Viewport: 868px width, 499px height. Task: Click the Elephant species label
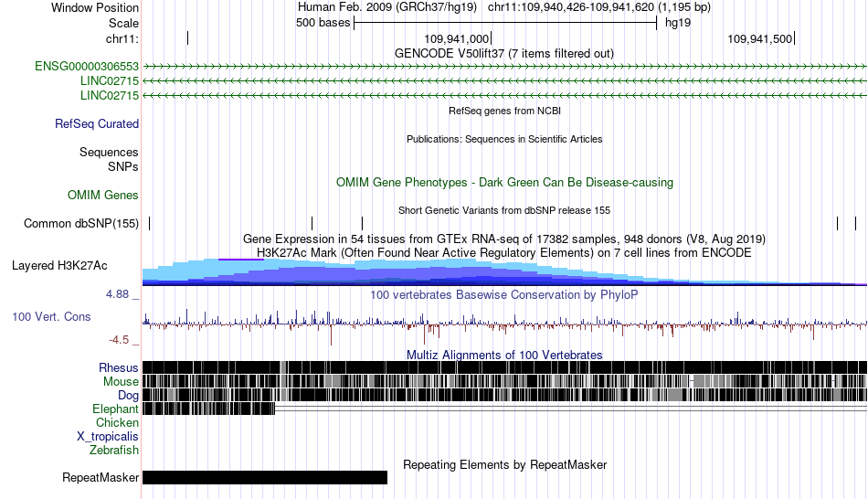pos(116,409)
